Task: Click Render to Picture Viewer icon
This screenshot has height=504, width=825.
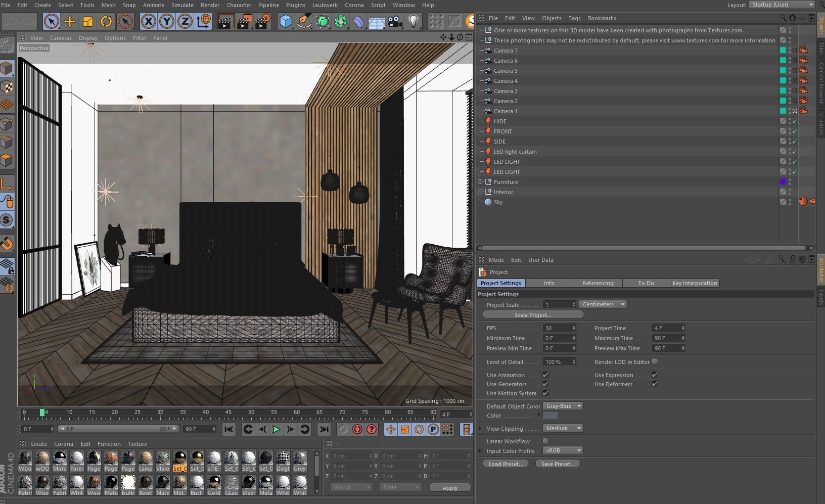Action: (244, 21)
